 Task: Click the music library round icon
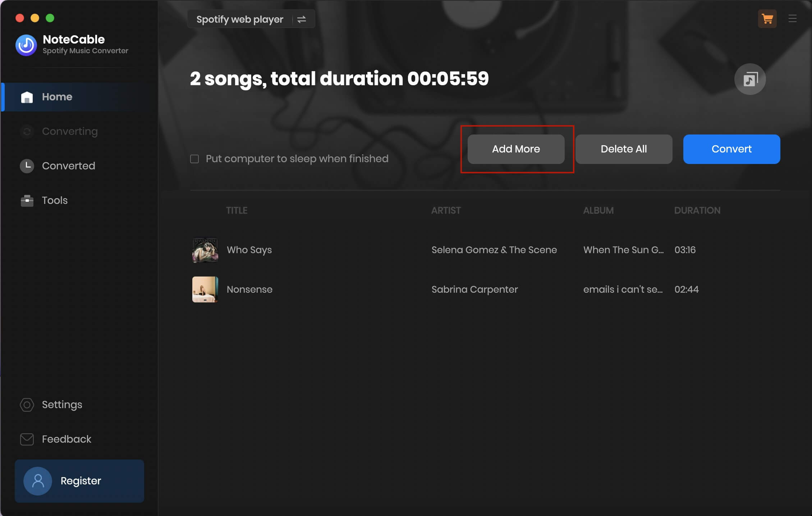(x=750, y=79)
